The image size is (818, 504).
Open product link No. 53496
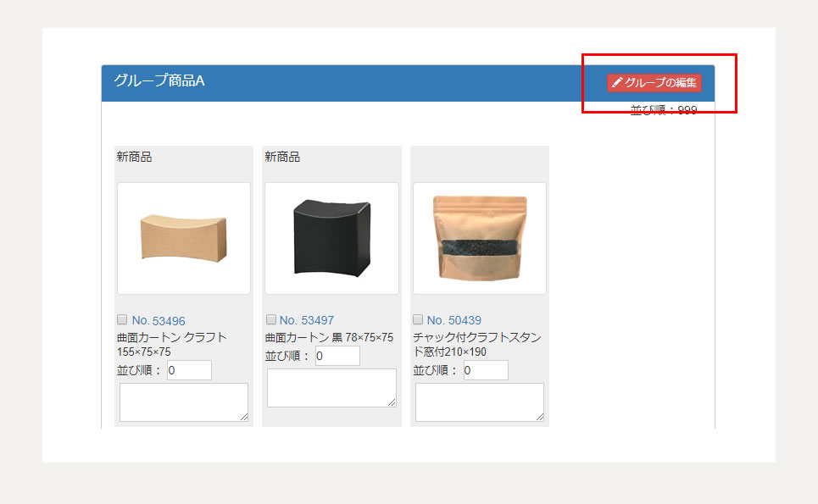(x=159, y=320)
